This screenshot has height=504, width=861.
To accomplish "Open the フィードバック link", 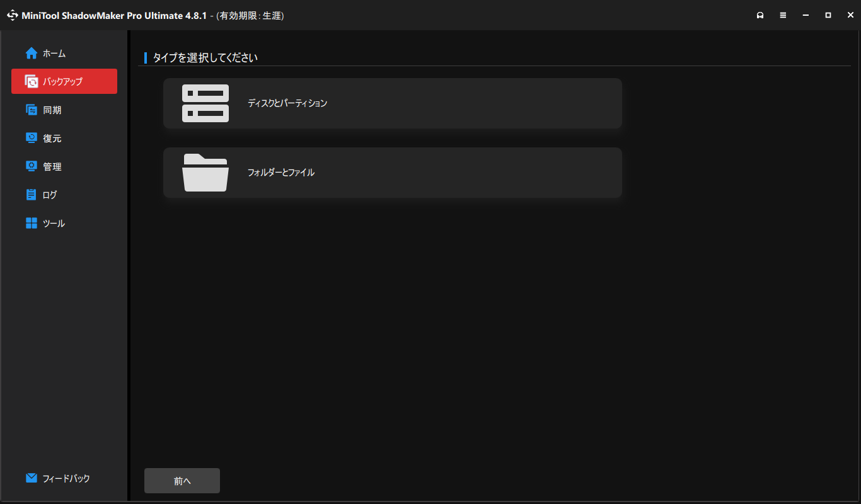I will tap(66, 479).
